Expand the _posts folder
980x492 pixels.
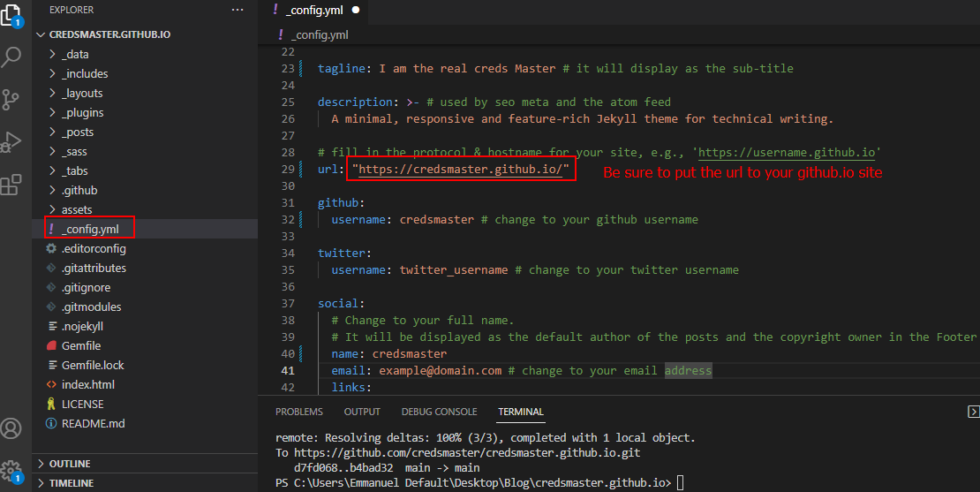point(52,132)
